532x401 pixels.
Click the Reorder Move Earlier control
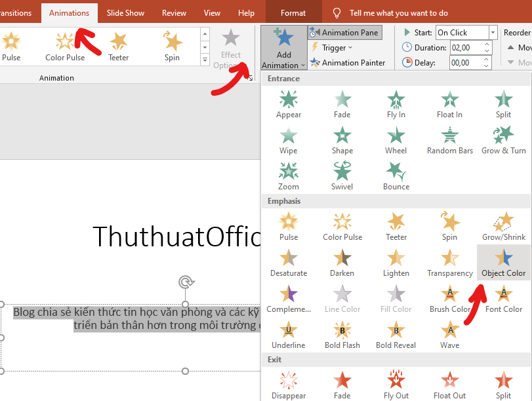coord(515,47)
